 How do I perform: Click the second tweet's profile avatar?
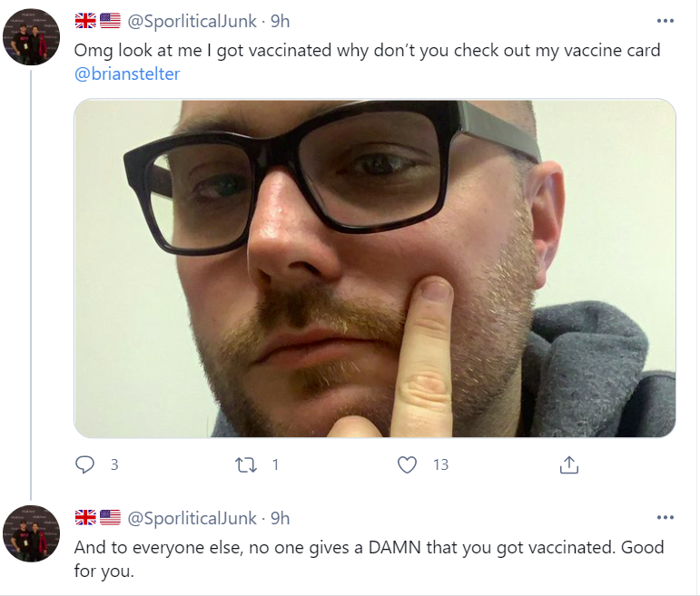point(31,533)
